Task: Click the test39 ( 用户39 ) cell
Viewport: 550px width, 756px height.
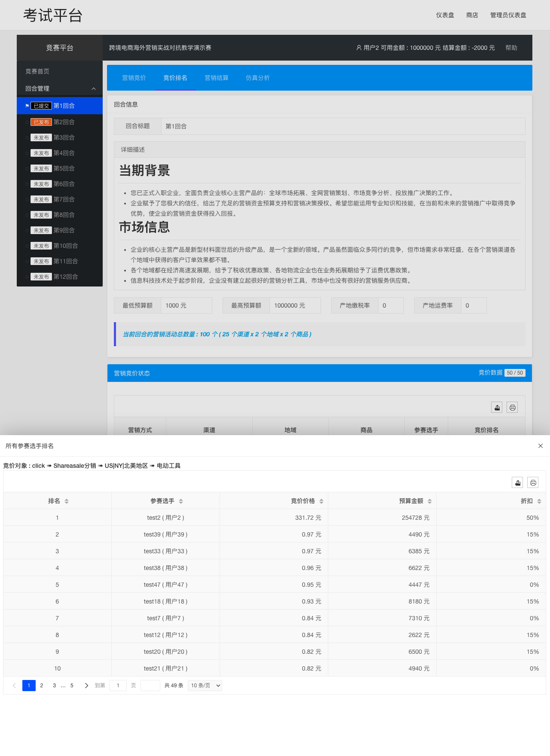Action: pos(165,534)
